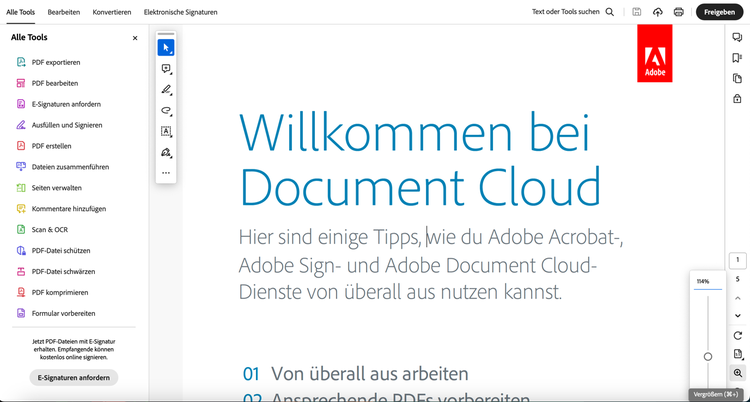Open the add comment tool
Image resolution: width=750 pixels, height=402 pixels.
tap(166, 68)
